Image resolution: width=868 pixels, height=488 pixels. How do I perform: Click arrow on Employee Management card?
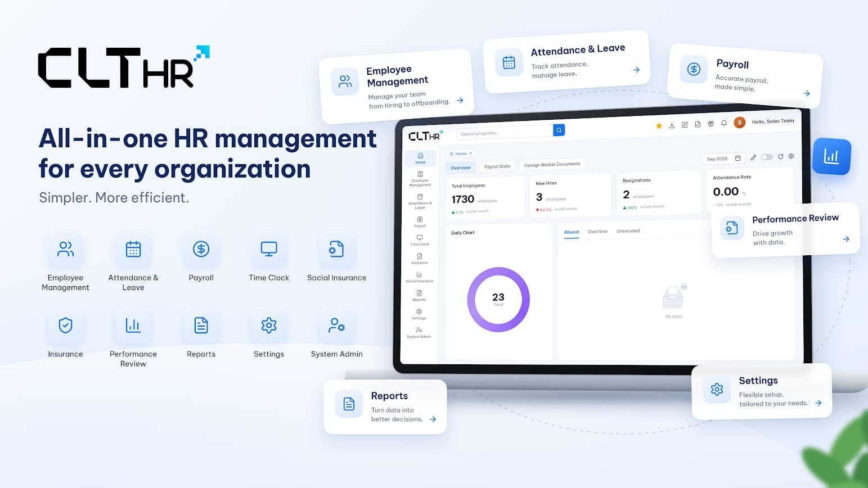pyautogui.click(x=460, y=100)
